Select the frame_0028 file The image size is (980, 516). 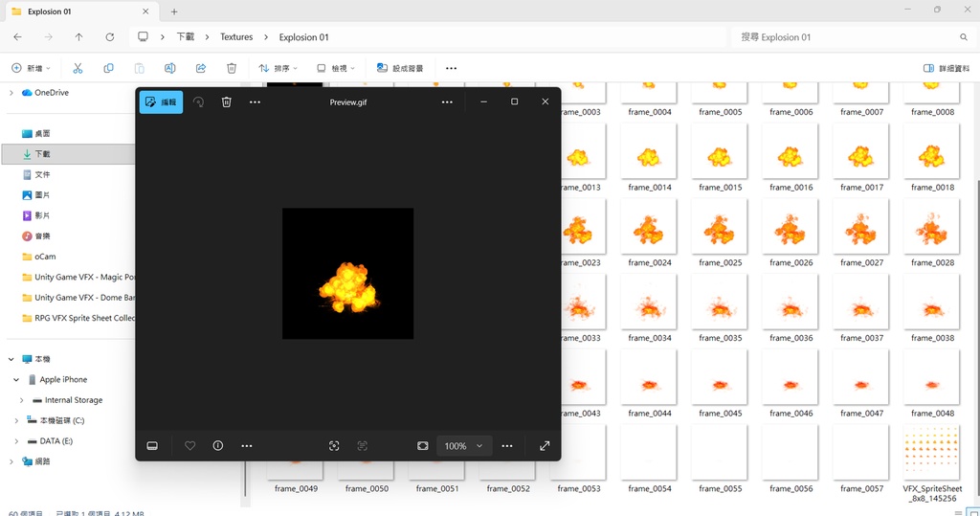coord(932,233)
